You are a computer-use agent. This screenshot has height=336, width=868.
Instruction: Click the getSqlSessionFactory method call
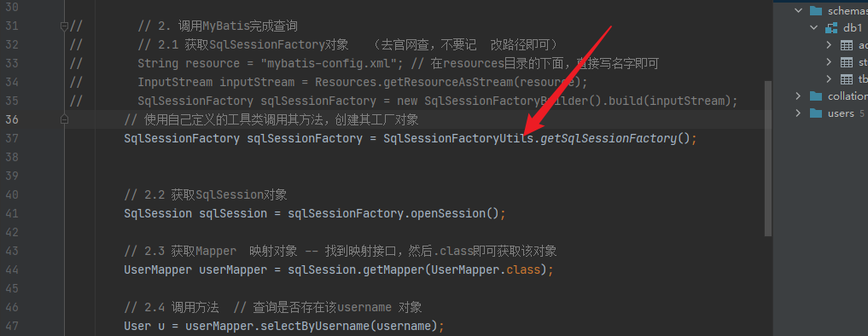click(x=609, y=138)
